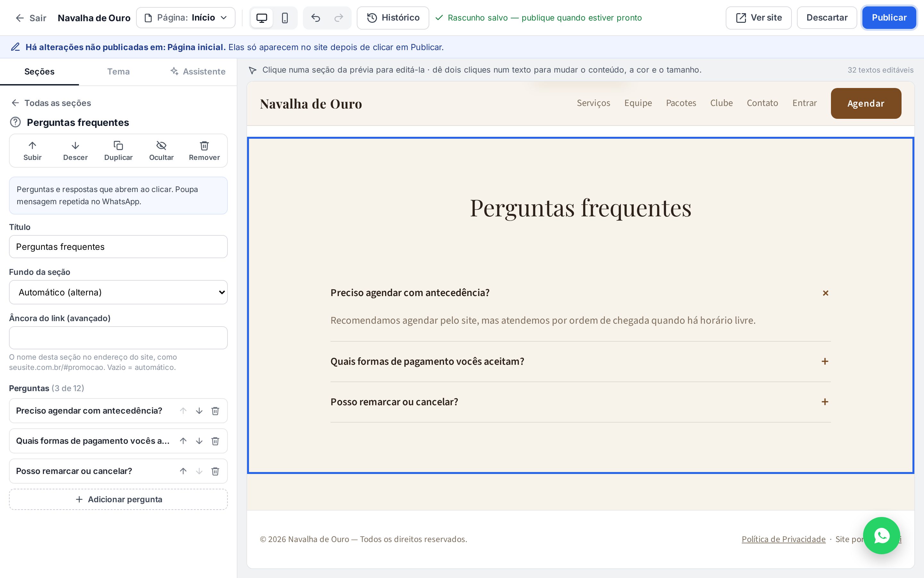This screenshot has height=578, width=924.
Task: Hide the section using Ocultar
Action: 161,151
